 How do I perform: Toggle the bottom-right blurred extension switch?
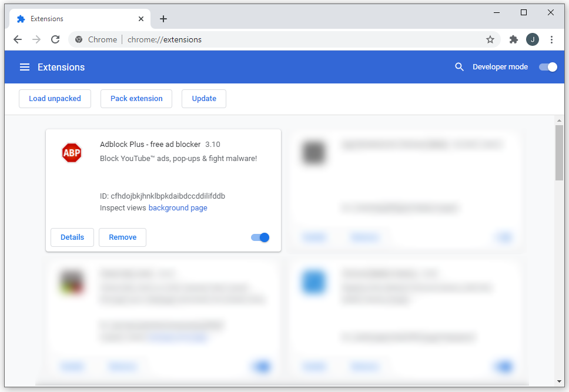coord(504,366)
